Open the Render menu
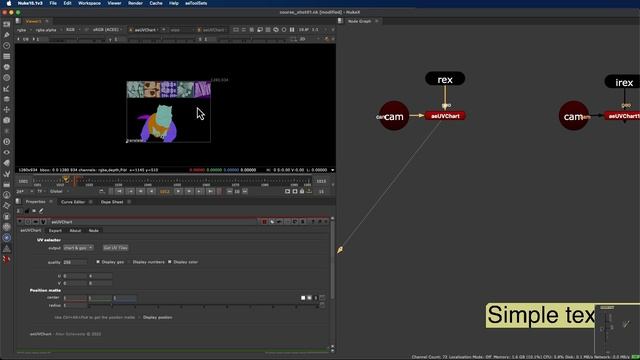 coord(135,3)
